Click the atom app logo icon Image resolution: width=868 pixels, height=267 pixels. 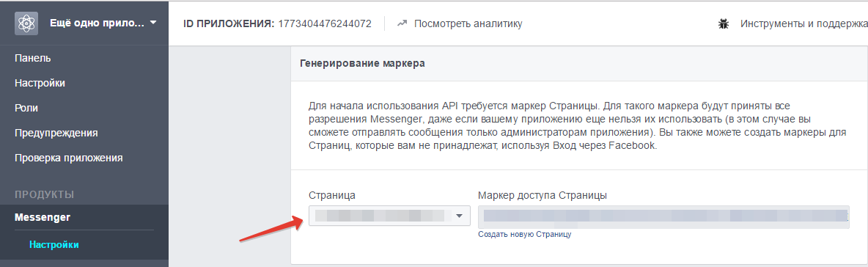point(26,23)
